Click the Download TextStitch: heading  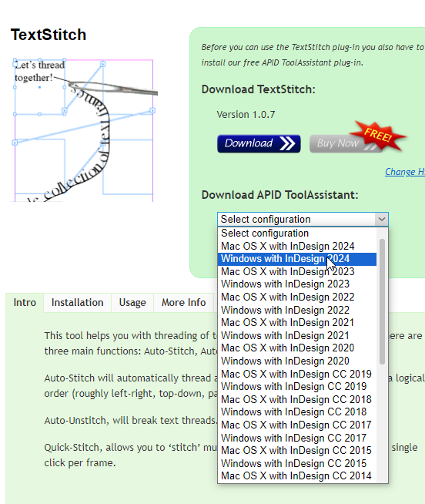click(x=258, y=89)
